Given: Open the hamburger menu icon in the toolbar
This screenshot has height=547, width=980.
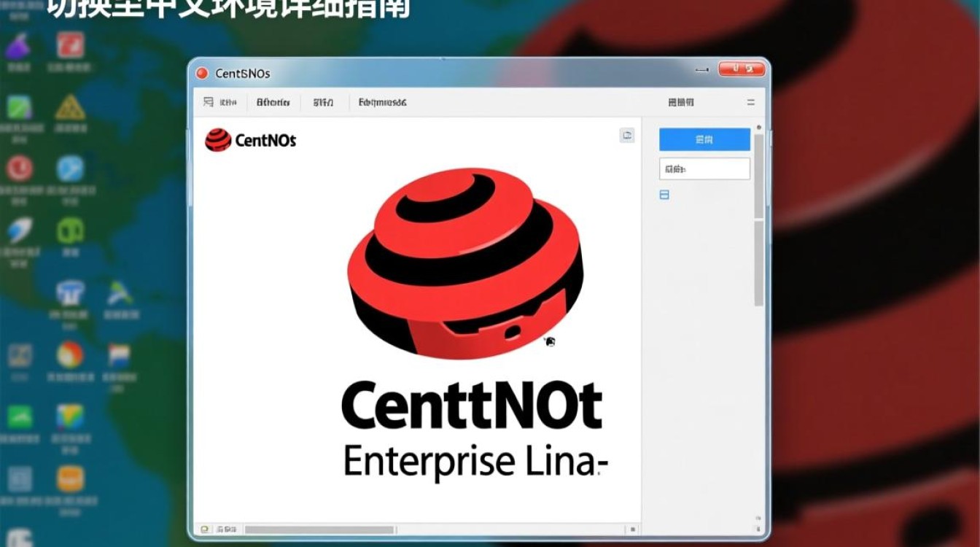Looking at the screenshot, I should coord(751,103).
